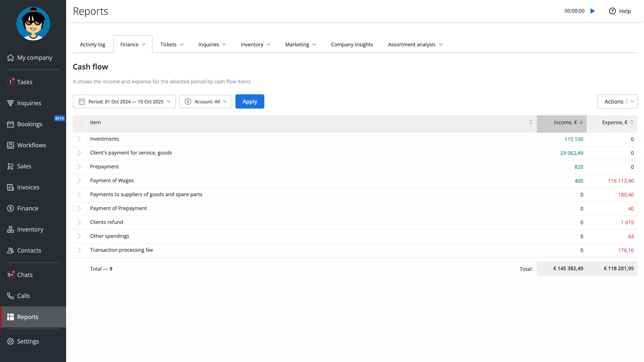The height and width of the screenshot is (362, 644).
Task: Go to Inventory in the sidebar
Action: tap(30, 229)
